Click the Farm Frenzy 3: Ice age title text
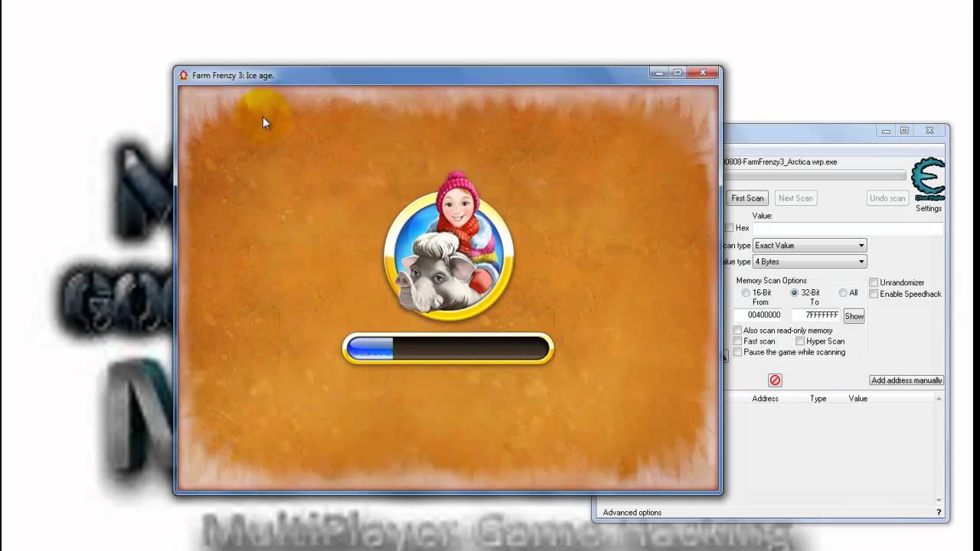 pyautogui.click(x=233, y=76)
